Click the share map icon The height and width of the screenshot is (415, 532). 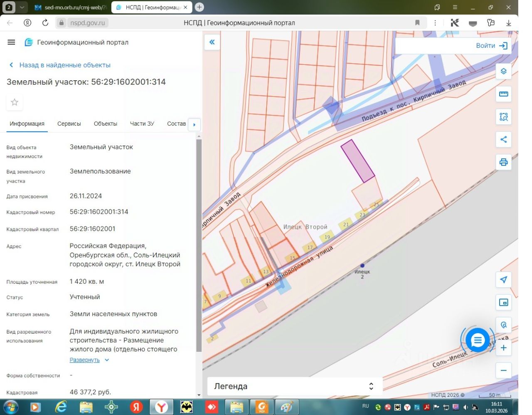pyautogui.click(x=503, y=139)
